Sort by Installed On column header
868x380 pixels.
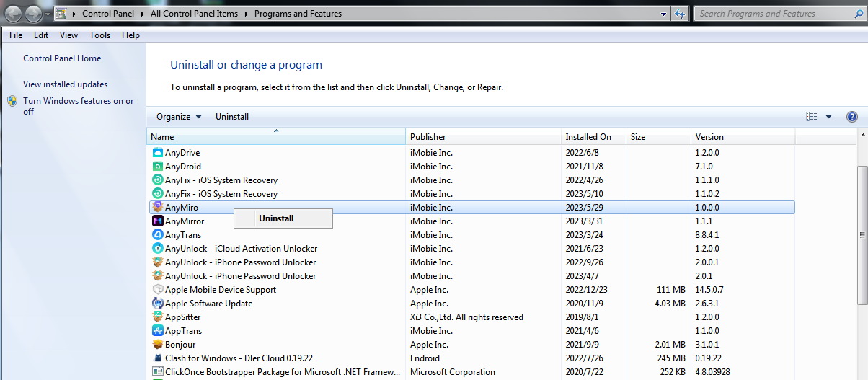pos(594,137)
